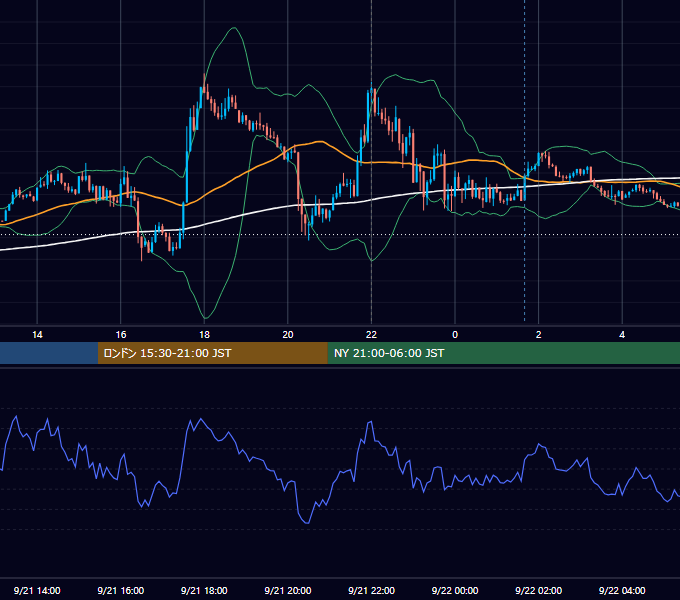Click the white dotted horizontal price line
The width and height of the screenshot is (680, 600).
(x=340, y=235)
